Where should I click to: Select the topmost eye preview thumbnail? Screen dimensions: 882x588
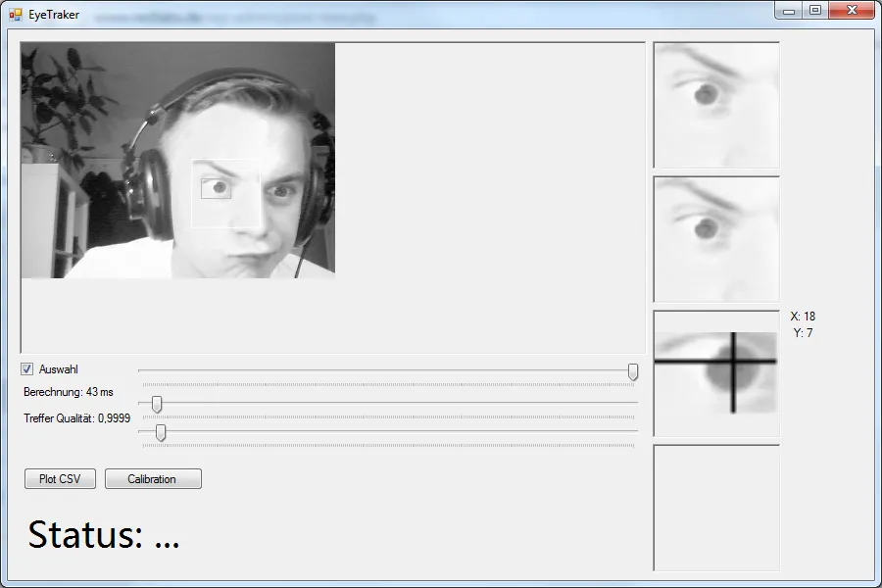coord(716,105)
